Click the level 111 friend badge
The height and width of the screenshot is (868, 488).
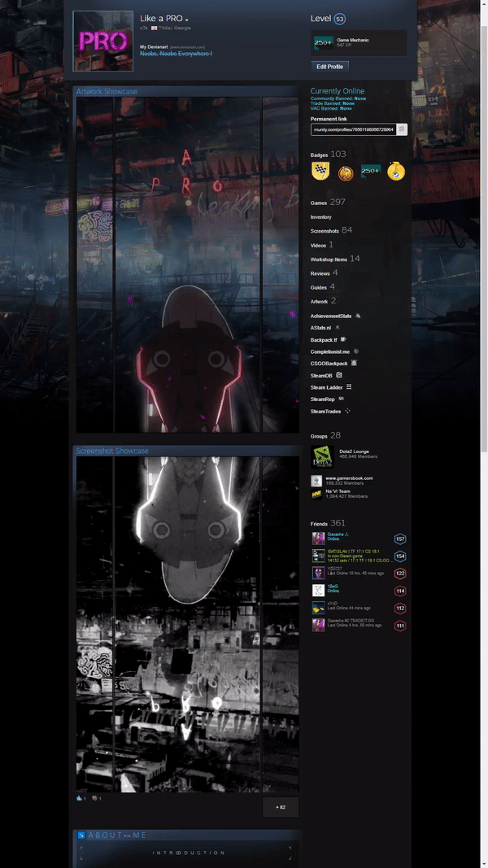(400, 626)
